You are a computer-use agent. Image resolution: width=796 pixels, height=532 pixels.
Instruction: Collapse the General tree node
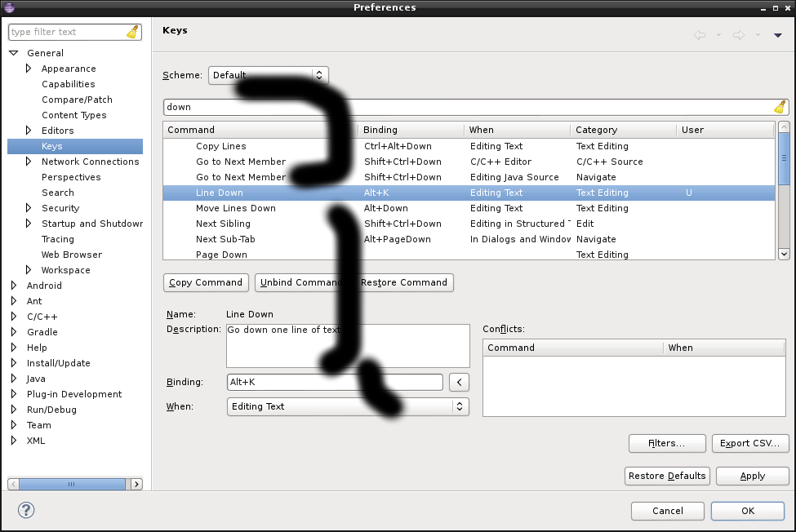coord(14,53)
